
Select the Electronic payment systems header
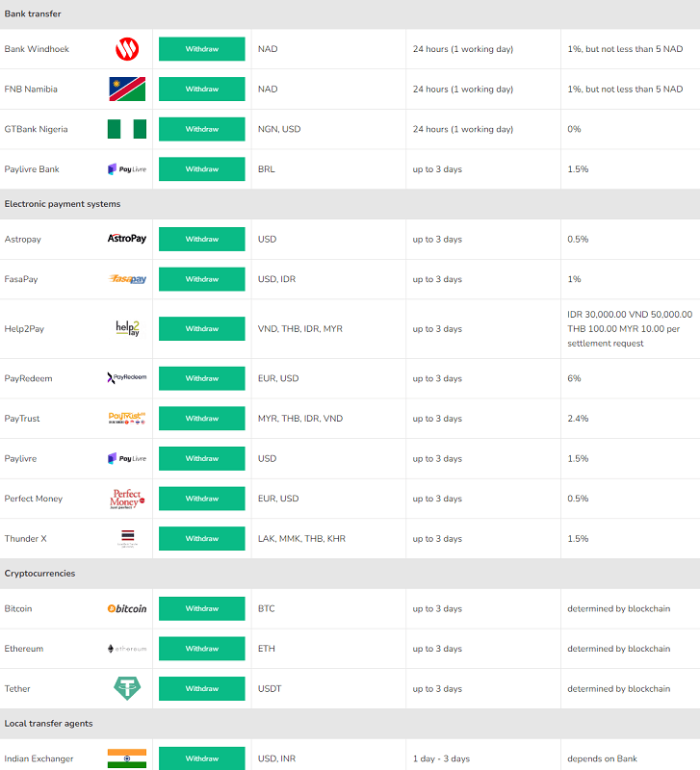[x=350, y=204]
